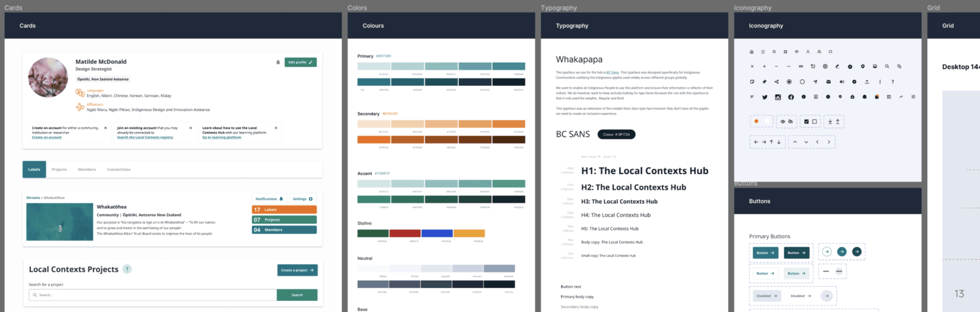Image resolution: width=980 pixels, height=312 pixels.
Task: Click the share nodes icon
Action: (x=776, y=82)
